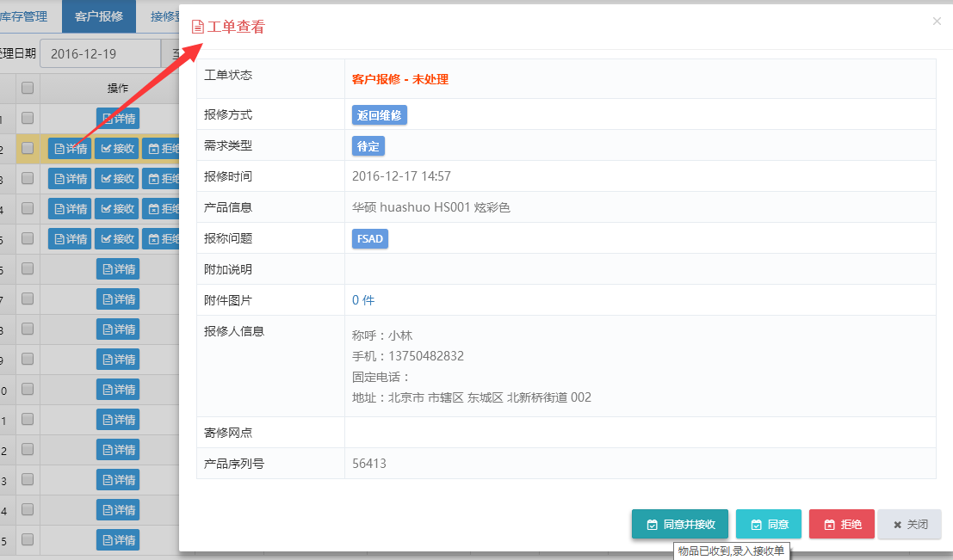Click the 产品序列号 label

[234, 464]
